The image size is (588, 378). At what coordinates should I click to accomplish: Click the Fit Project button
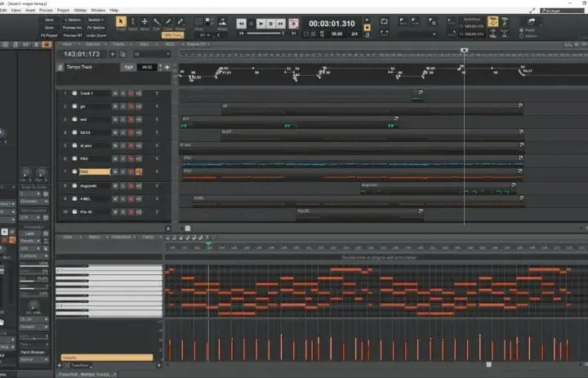(49, 36)
